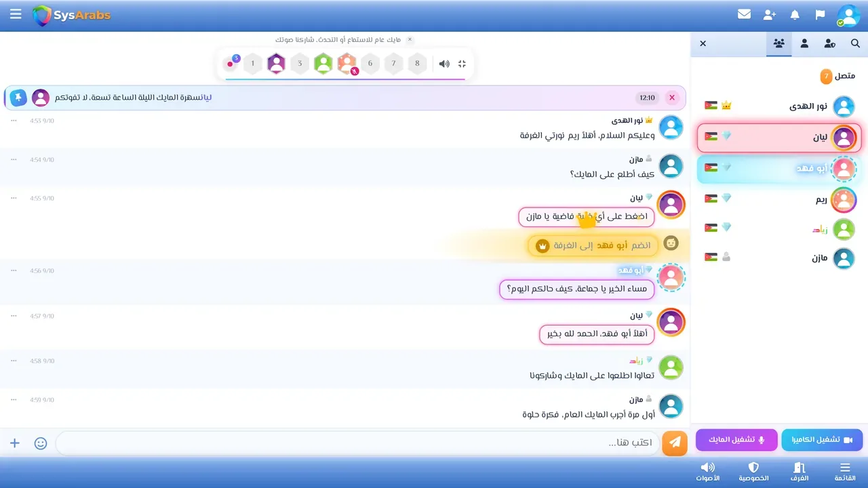868x488 pixels.
Task: Select user أبو فهد in the online list
Action: pos(779,169)
